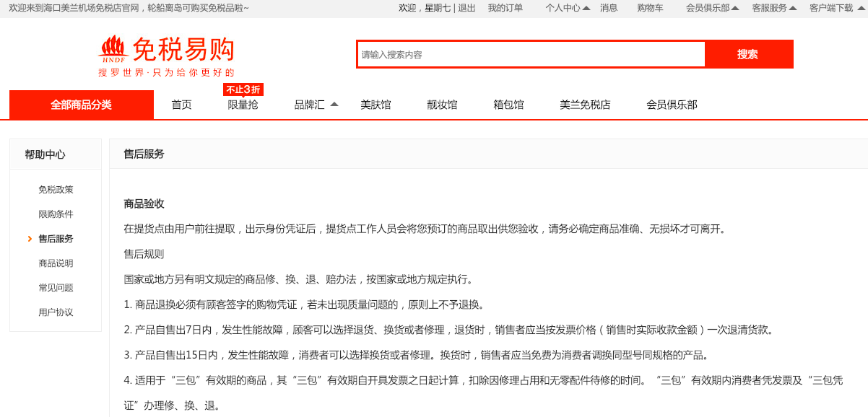
Task: Expand the 品牌汇 menu arrow
Action: tap(334, 104)
